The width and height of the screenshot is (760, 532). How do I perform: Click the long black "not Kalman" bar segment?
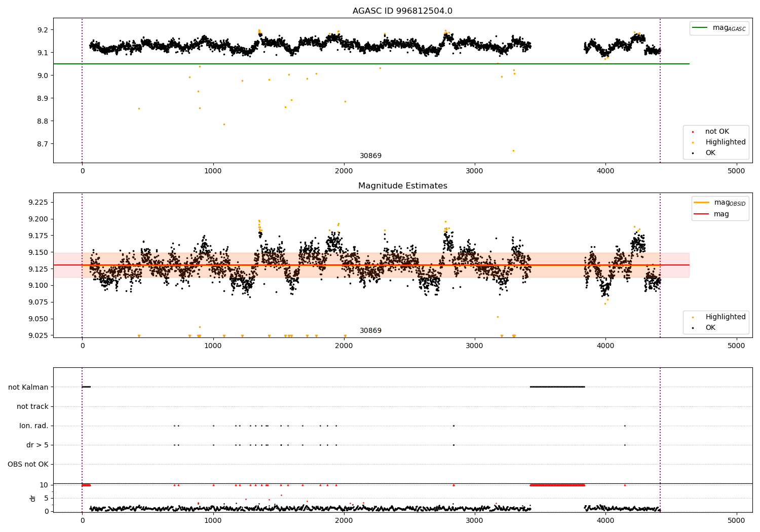557,387
